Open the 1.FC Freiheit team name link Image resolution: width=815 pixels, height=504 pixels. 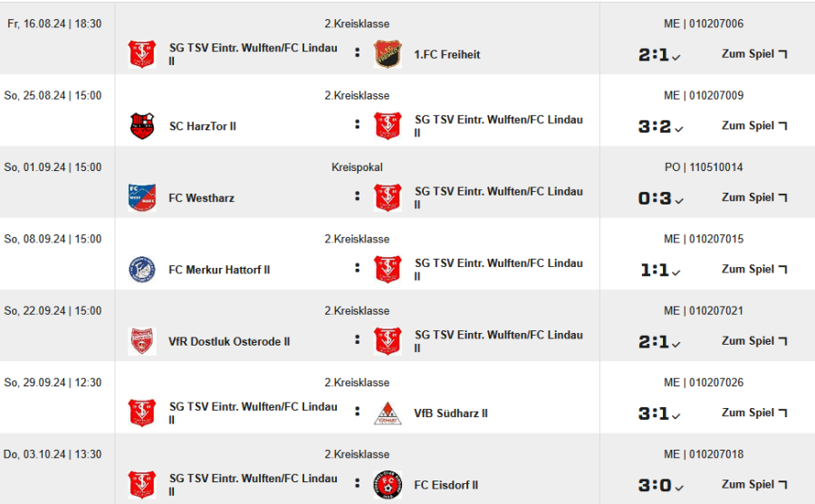(x=447, y=54)
